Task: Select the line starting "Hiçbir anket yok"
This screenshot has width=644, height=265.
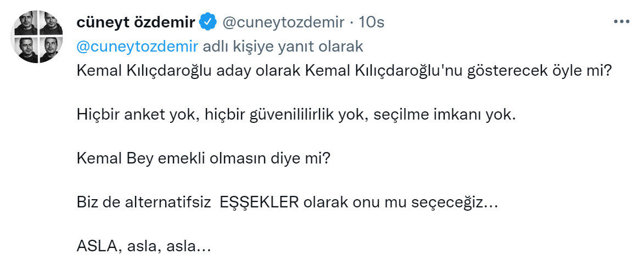Action: click(296, 115)
